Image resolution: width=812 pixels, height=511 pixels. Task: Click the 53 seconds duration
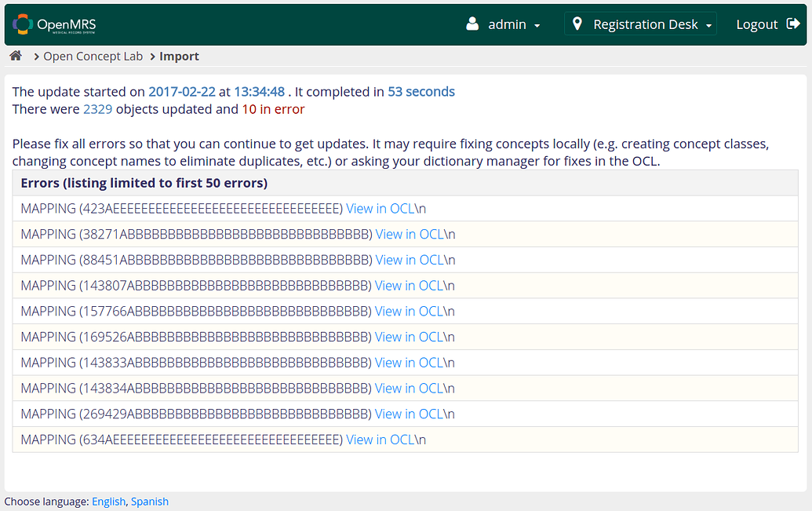[421, 92]
